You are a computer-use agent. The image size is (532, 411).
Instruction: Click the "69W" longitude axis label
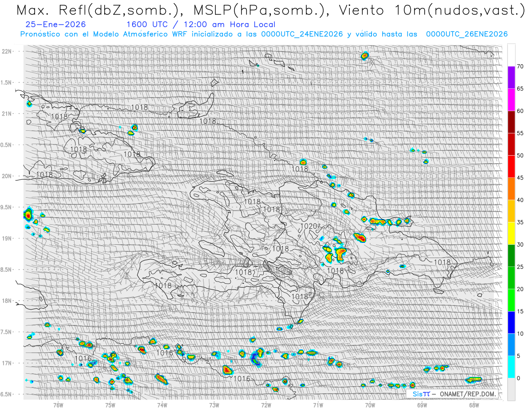[x=422, y=405]
